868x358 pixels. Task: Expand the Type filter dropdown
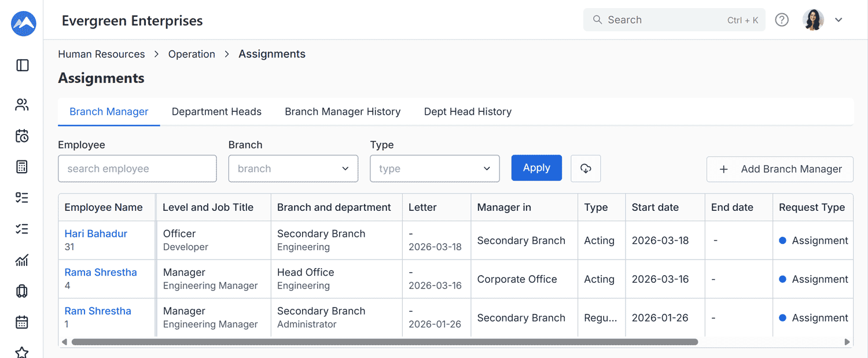pyautogui.click(x=435, y=169)
